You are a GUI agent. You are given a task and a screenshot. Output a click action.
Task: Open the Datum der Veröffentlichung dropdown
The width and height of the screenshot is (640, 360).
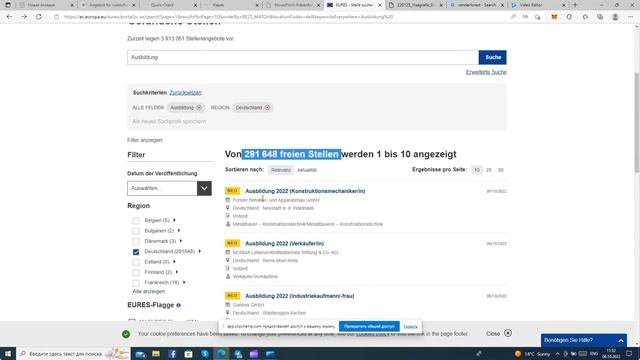coord(169,188)
